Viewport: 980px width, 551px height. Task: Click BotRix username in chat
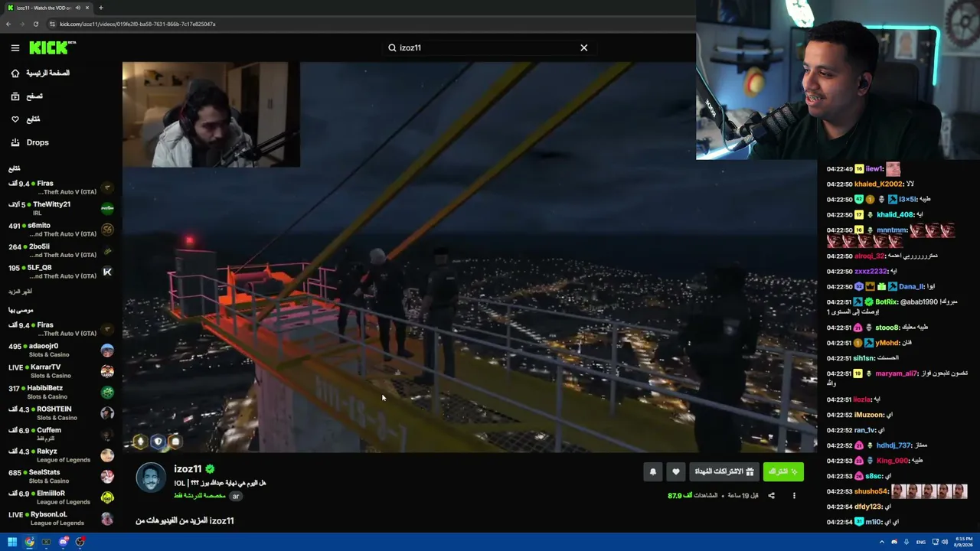point(886,302)
